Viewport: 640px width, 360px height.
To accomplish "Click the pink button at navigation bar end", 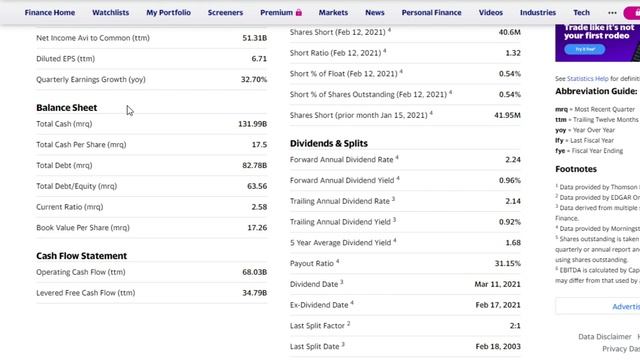I will (x=632, y=13).
